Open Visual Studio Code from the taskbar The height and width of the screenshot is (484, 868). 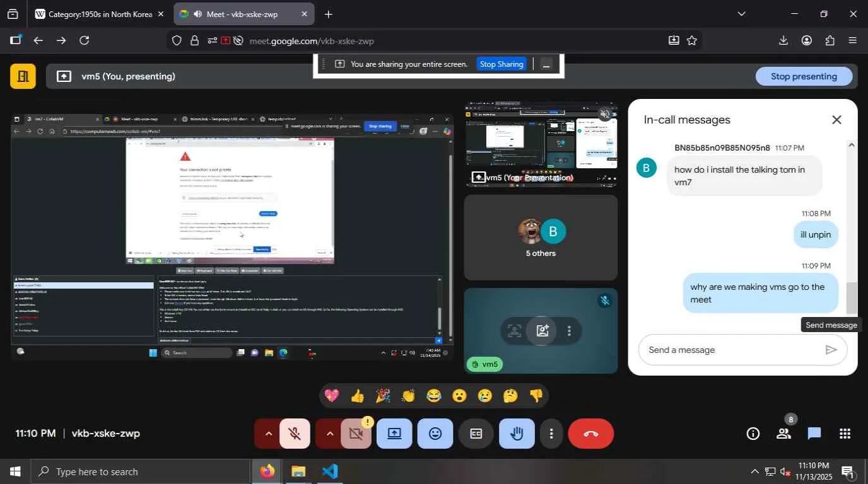pos(330,471)
